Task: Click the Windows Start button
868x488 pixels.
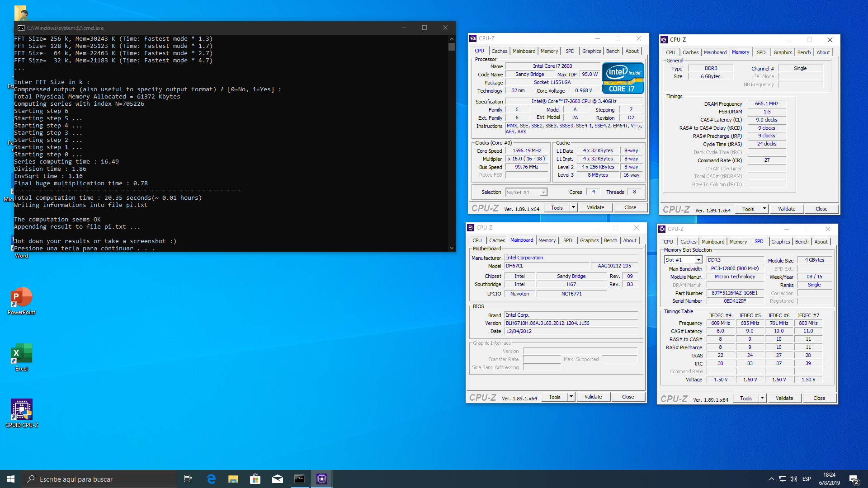Action: [11, 479]
